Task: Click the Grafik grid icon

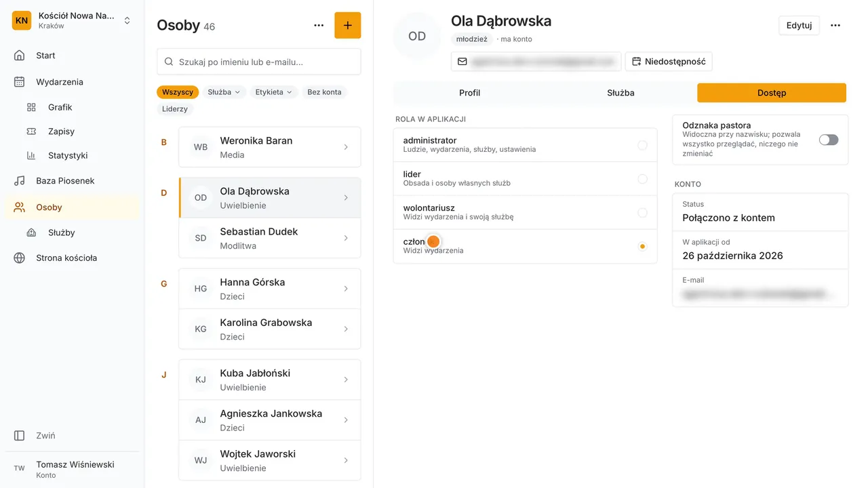Action: click(x=31, y=107)
